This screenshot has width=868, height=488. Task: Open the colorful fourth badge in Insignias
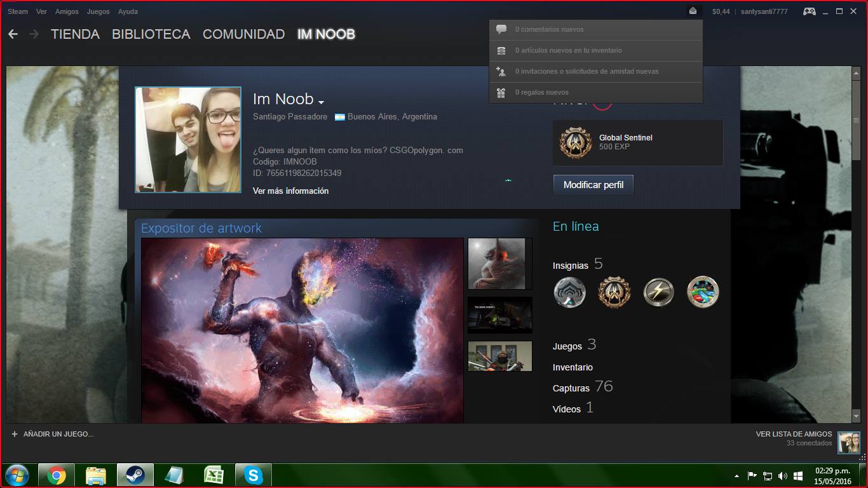tap(703, 292)
